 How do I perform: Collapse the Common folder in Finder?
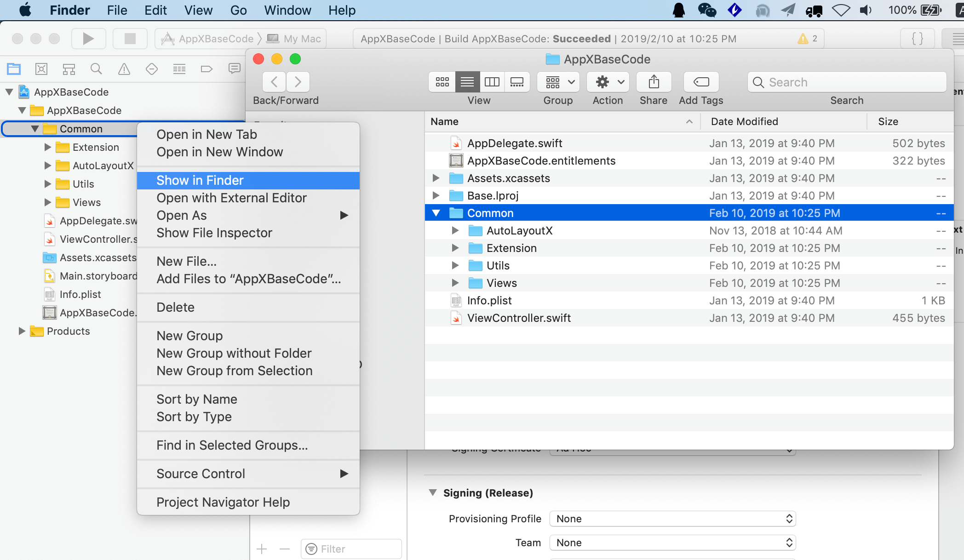point(436,213)
